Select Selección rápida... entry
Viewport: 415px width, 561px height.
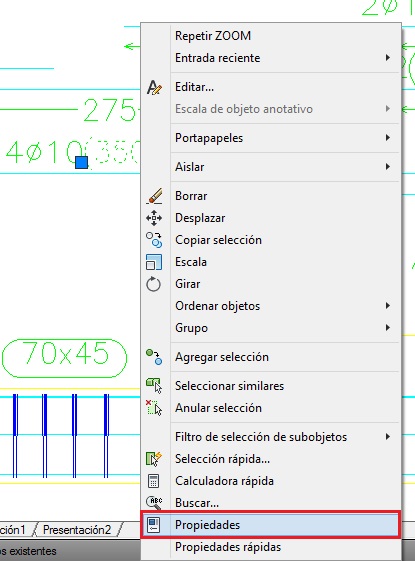pos(270,459)
